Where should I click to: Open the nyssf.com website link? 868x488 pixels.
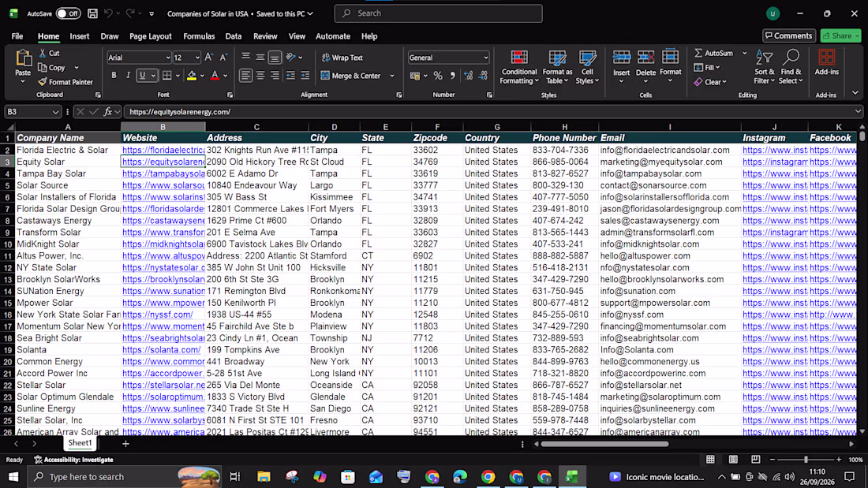[158, 315]
